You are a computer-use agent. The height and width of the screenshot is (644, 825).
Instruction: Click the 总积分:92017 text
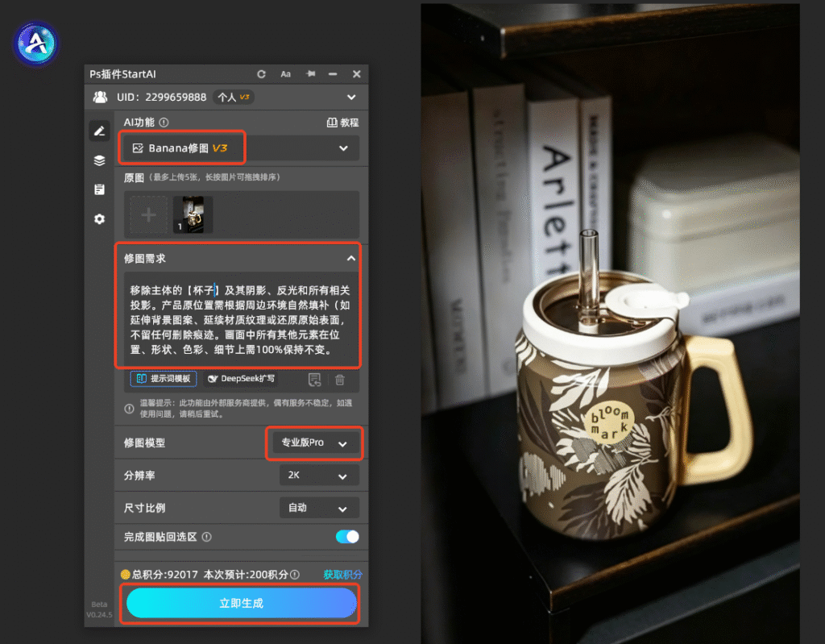pyautogui.click(x=164, y=575)
